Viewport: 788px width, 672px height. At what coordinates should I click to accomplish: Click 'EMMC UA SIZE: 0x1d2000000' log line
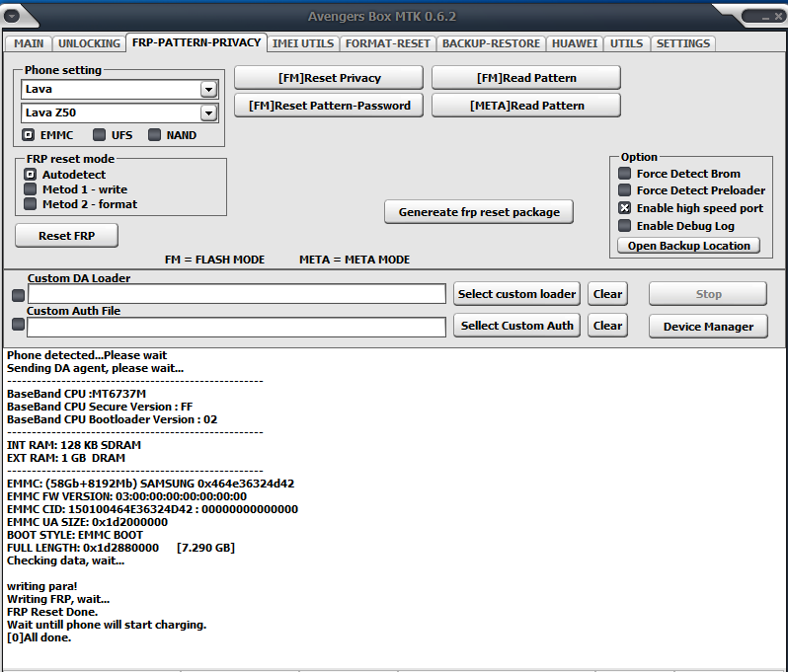pyautogui.click(x=88, y=522)
